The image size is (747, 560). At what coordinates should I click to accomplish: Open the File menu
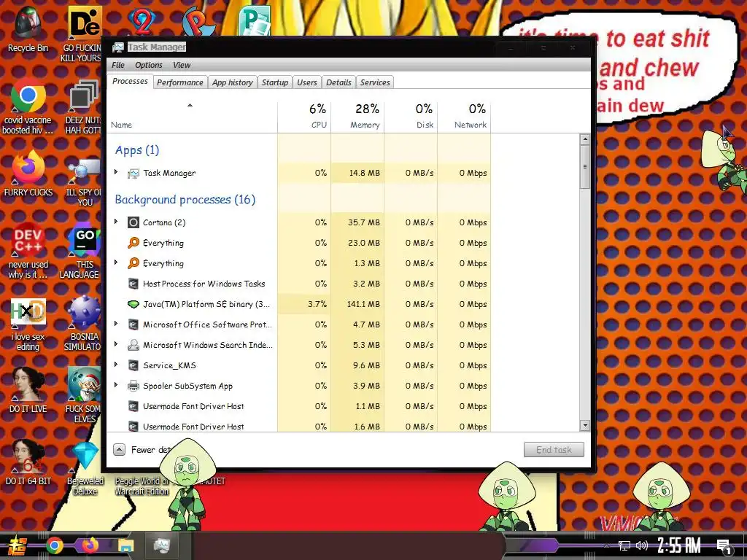(x=117, y=65)
